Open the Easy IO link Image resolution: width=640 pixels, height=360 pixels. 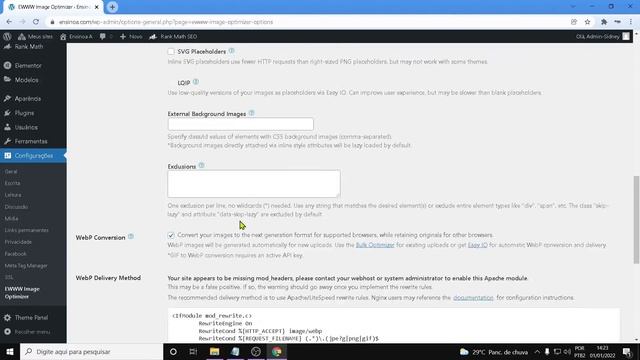[x=478, y=245]
